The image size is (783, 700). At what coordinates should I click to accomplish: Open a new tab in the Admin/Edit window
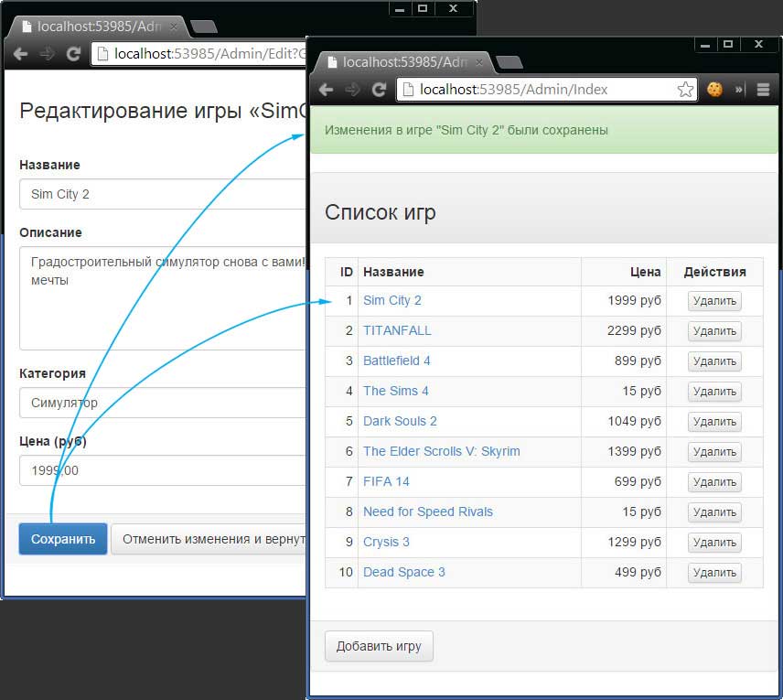pos(204,27)
